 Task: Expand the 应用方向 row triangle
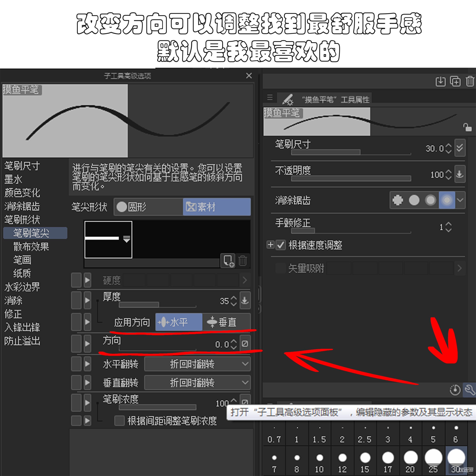point(87,322)
